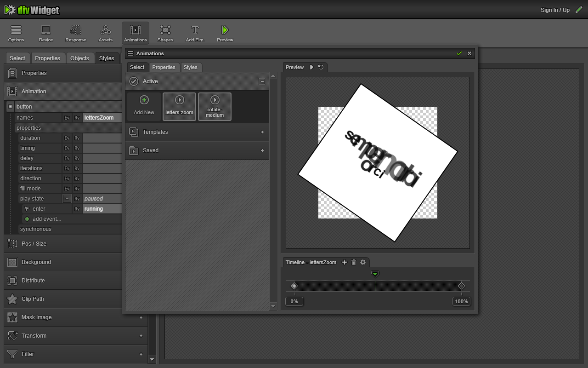Expand Mask Image with its plus button
This screenshot has height=368, width=588.
click(x=141, y=317)
